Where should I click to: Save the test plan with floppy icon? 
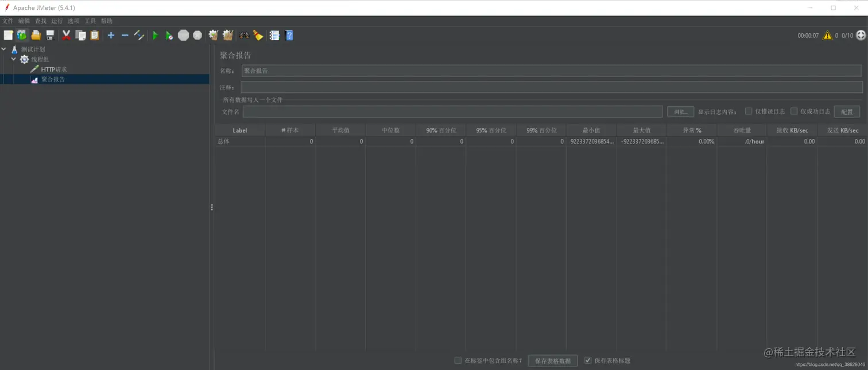tap(51, 36)
